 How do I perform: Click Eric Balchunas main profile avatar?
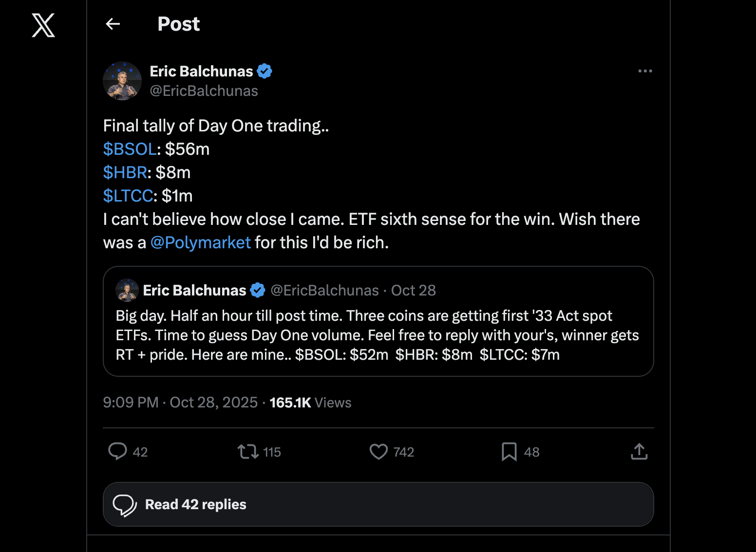[122, 81]
